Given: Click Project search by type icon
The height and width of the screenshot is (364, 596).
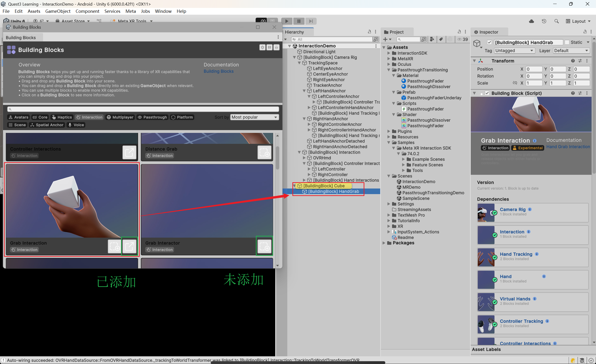Looking at the screenshot, I should pyautogui.click(x=432, y=39).
